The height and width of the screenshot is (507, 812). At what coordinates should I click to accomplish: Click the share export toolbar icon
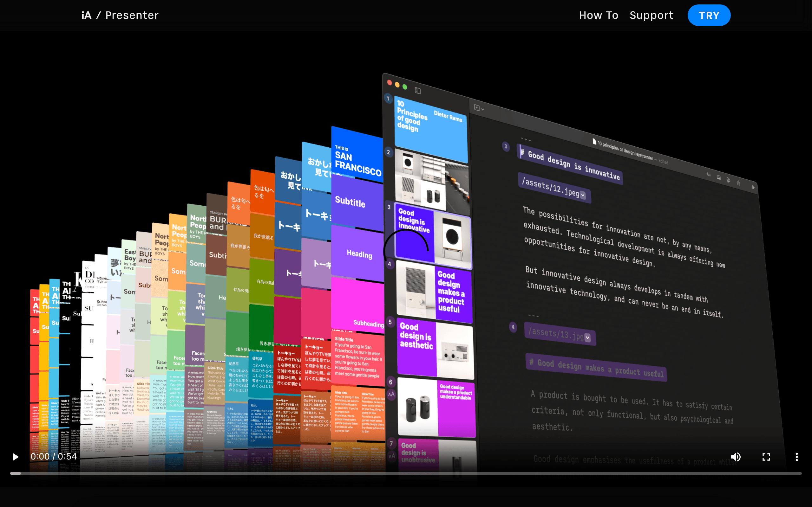pyautogui.click(x=738, y=183)
